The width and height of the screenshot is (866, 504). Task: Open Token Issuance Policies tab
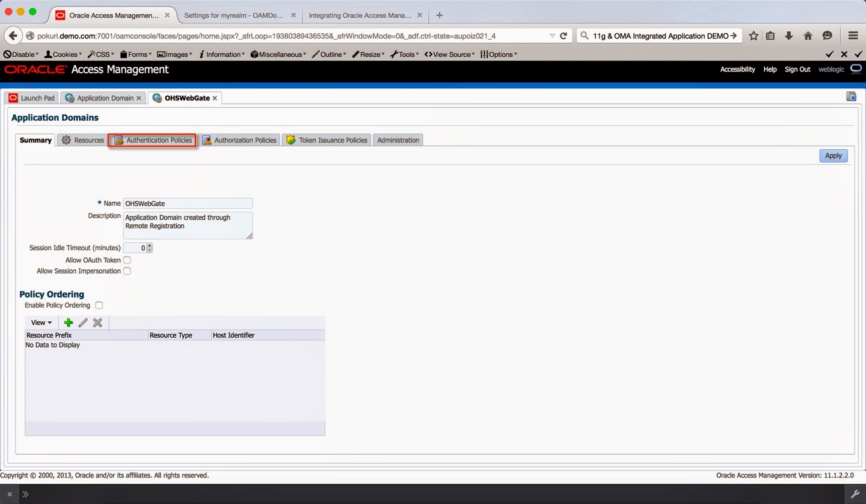pyautogui.click(x=327, y=140)
